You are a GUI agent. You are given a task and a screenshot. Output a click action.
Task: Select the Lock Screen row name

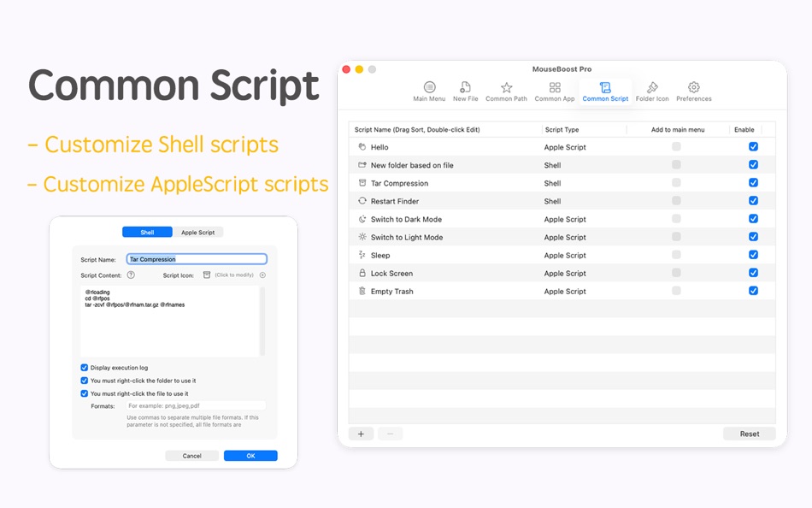pyautogui.click(x=391, y=273)
